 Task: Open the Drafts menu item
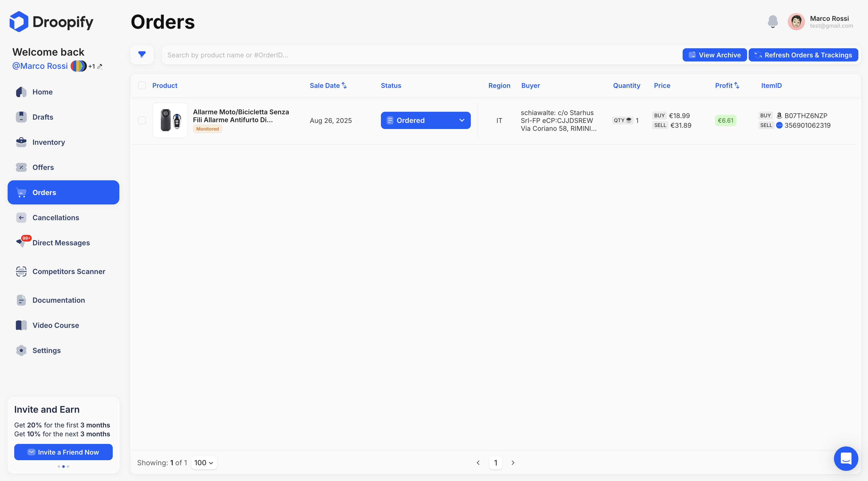tap(63, 117)
